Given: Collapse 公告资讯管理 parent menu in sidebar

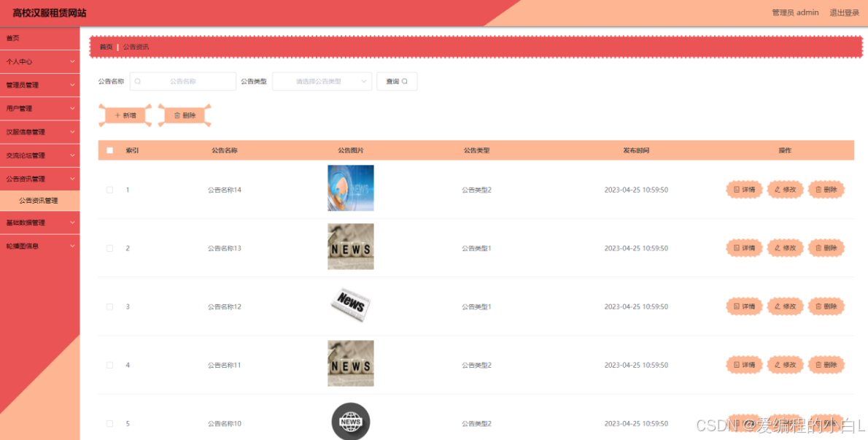Looking at the screenshot, I should pos(40,179).
